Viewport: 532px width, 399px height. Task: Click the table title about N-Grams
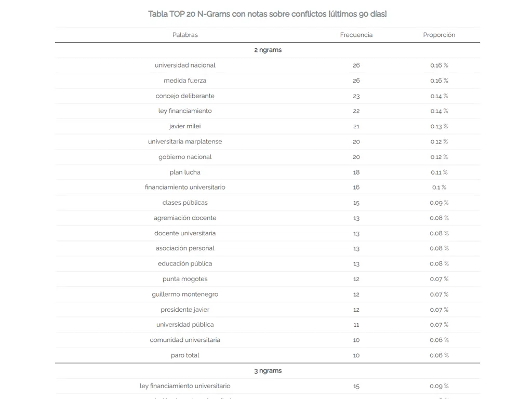coord(267,14)
